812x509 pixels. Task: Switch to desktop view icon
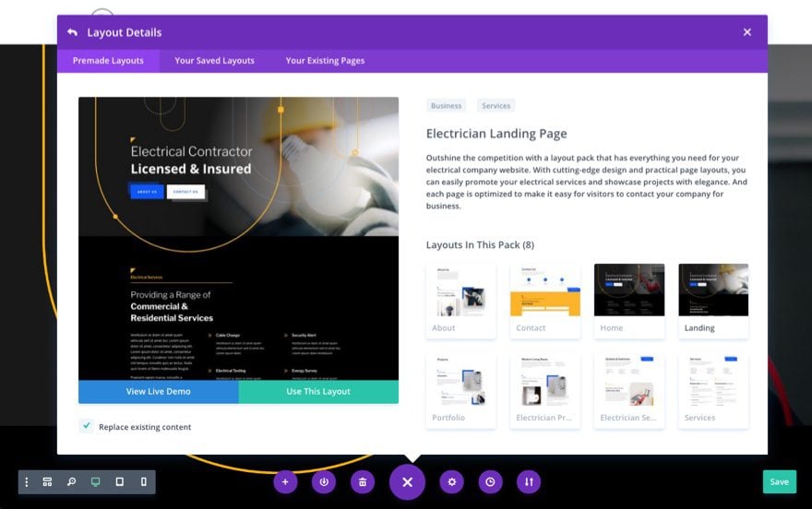(x=95, y=482)
